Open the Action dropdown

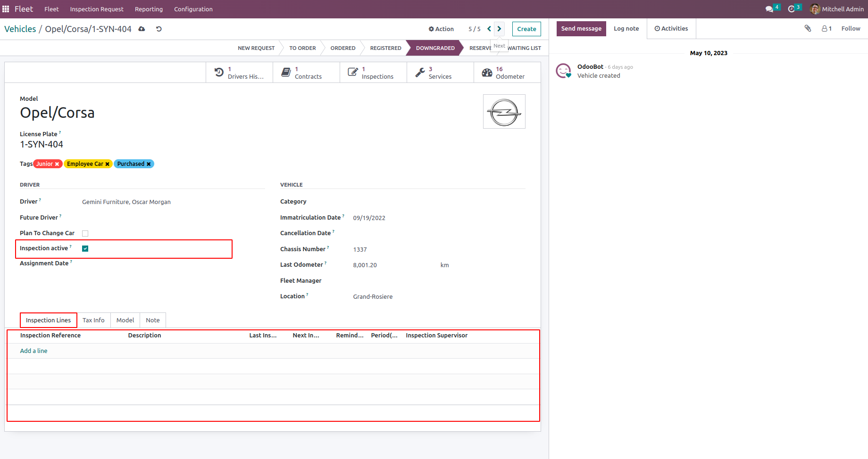(x=441, y=29)
